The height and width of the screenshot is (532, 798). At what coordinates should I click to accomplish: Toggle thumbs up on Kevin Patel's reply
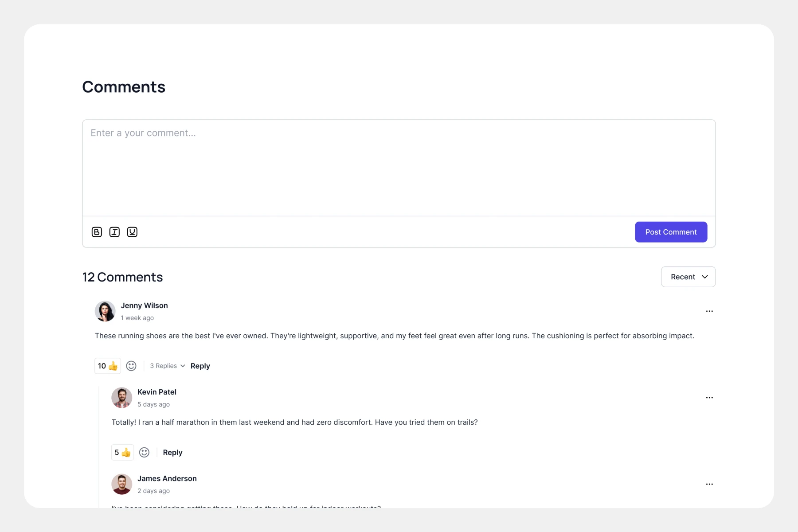122,452
